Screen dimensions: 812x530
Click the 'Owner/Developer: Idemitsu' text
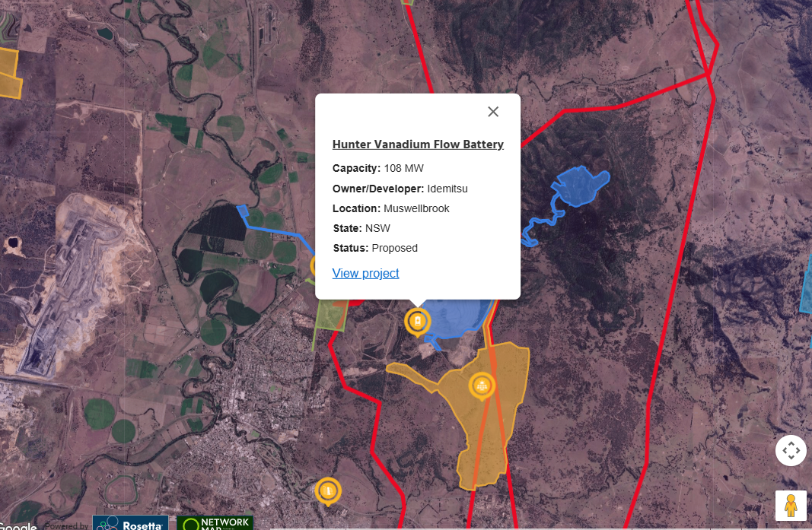400,189
